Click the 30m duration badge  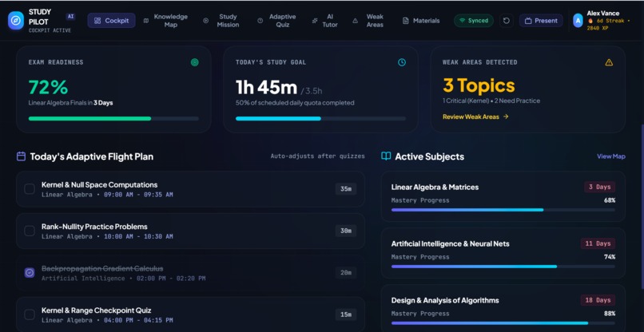[x=346, y=231]
